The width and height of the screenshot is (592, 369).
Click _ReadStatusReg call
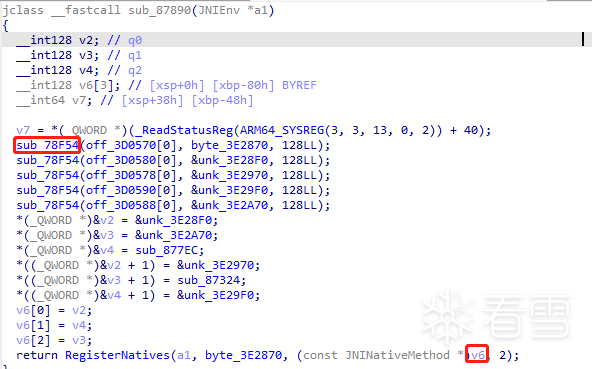[x=184, y=130]
